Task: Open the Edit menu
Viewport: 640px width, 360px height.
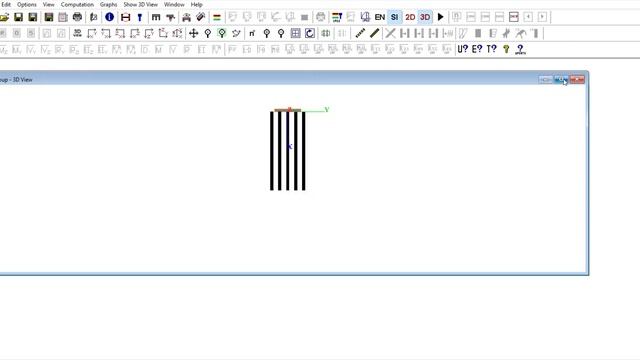Action: (6, 4)
